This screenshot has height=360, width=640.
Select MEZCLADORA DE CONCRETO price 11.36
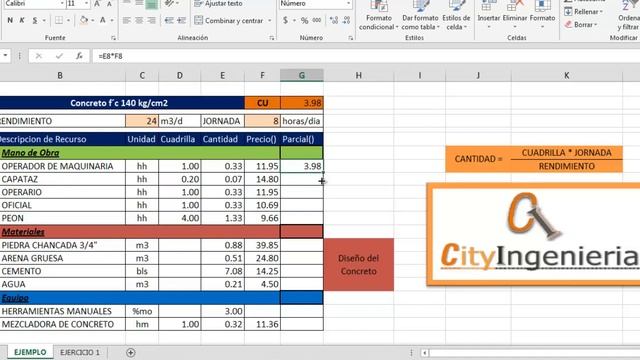[x=262, y=324]
